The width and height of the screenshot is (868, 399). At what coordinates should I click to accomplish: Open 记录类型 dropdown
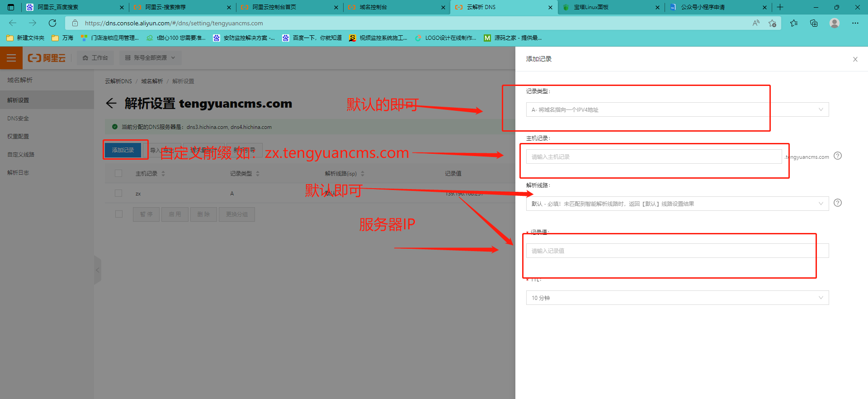[677, 109]
